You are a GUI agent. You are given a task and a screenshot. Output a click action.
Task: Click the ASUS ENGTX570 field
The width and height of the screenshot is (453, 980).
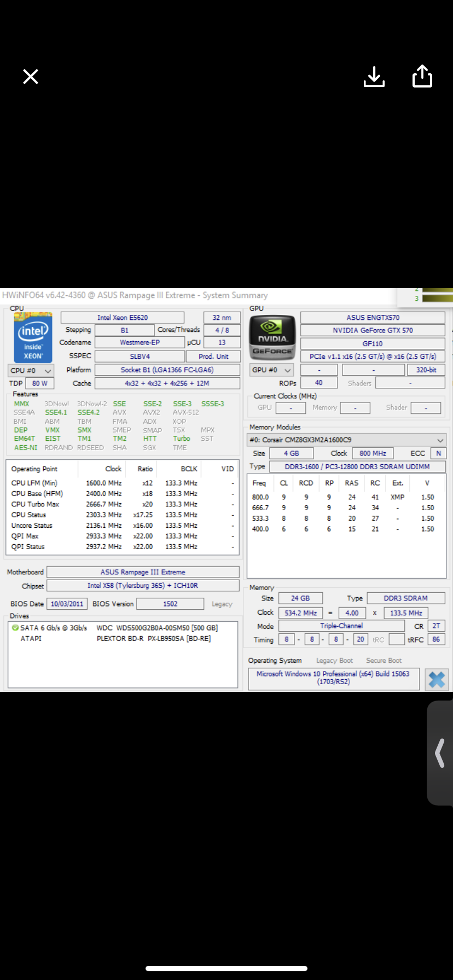click(373, 318)
